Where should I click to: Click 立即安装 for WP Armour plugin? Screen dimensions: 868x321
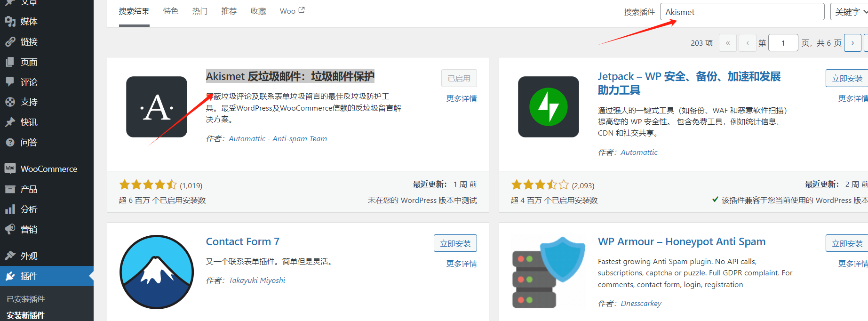tap(847, 243)
